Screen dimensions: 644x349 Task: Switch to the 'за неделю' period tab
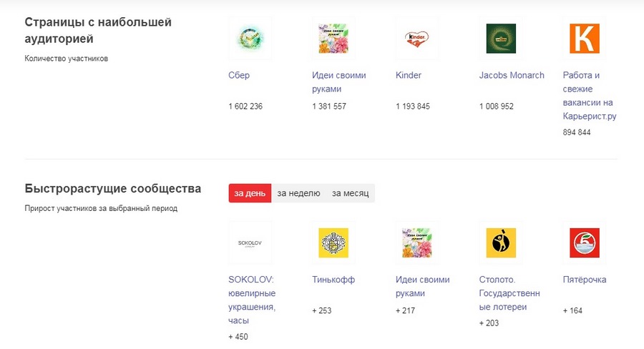point(298,193)
